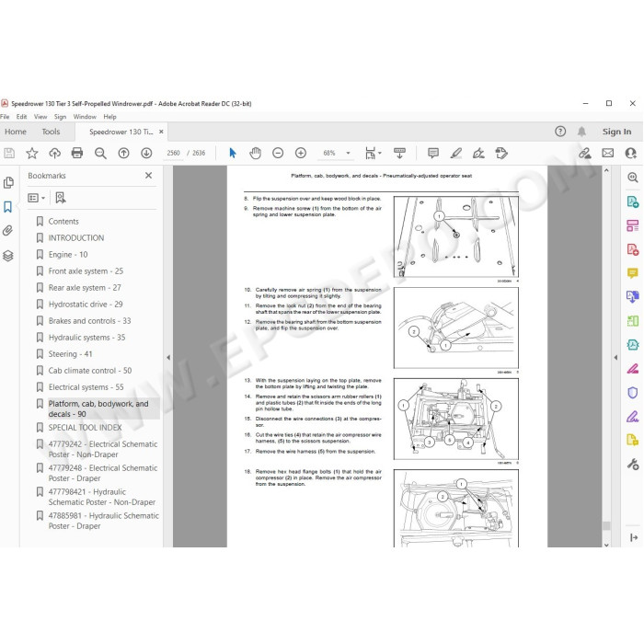This screenshot has height=644, width=644.
Task: Open the Window menu
Action: point(85,117)
